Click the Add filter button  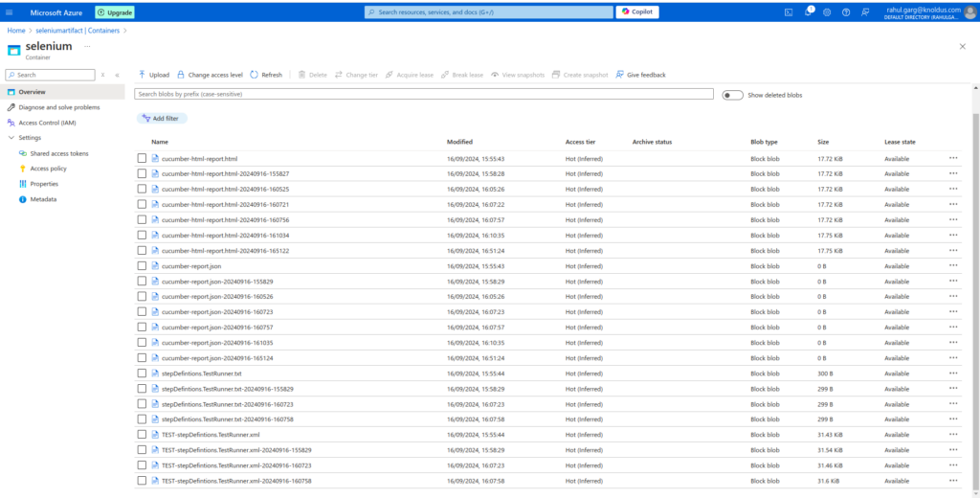coord(163,118)
